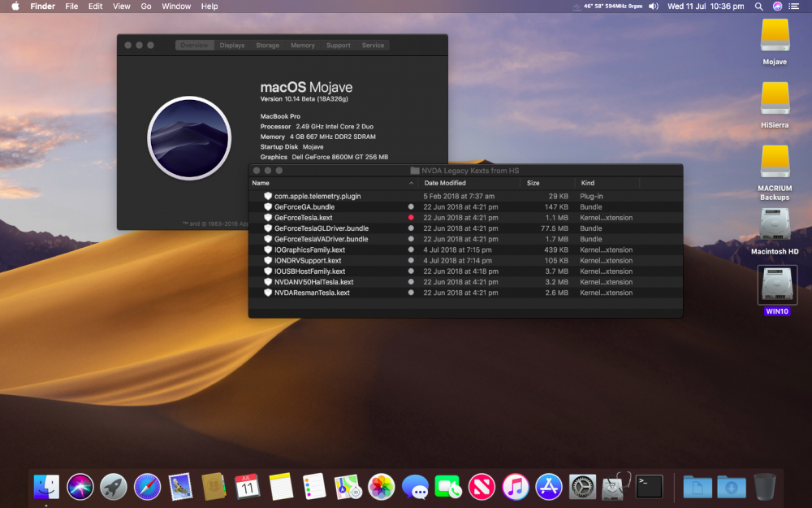Select IOGraphicsFamily.kext file

[465, 250]
